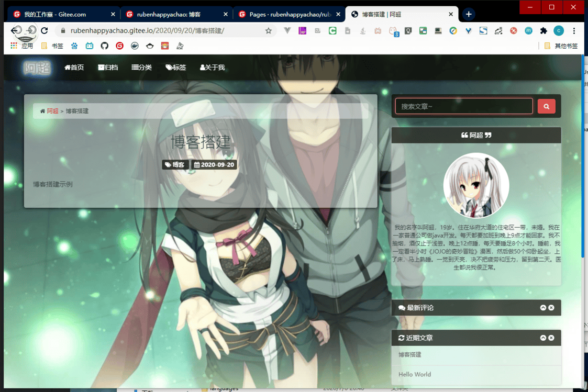Collapse the 最新评论 widget panel
Image resolution: width=588 pixels, height=392 pixels.
(x=543, y=308)
